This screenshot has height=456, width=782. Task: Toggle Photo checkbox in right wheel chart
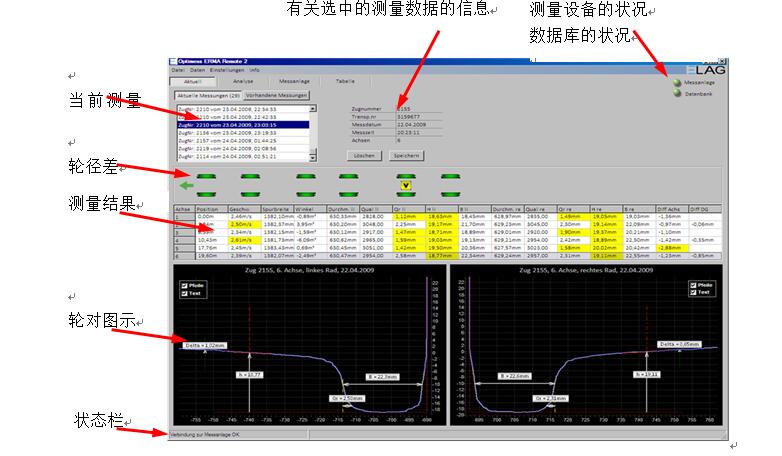click(x=693, y=285)
